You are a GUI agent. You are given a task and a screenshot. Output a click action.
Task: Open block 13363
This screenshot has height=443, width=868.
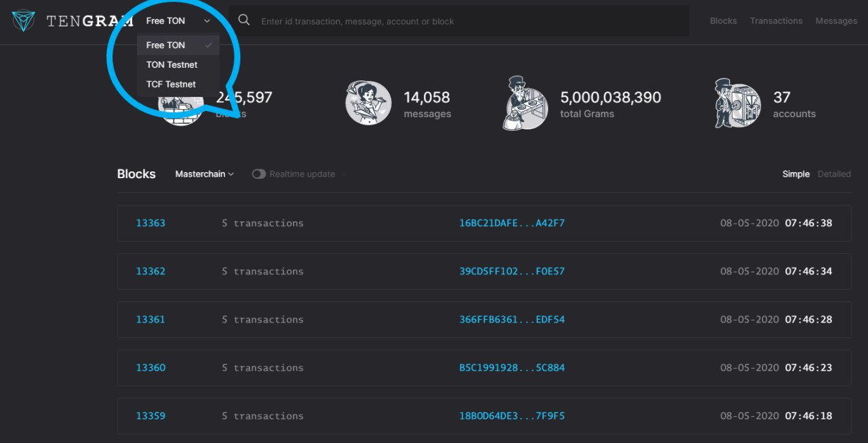click(151, 223)
